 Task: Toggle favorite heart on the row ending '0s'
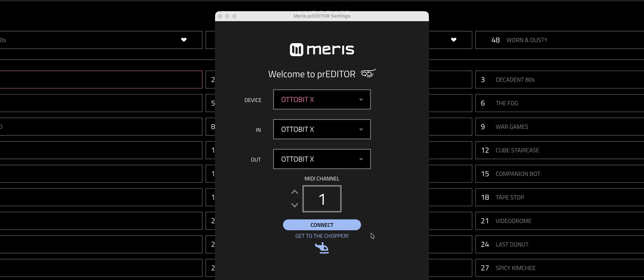click(x=184, y=40)
